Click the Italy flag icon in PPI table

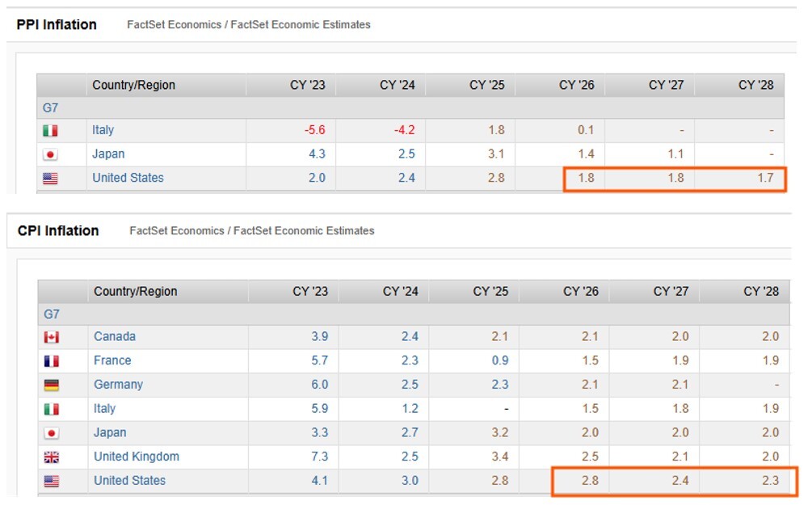(51, 130)
